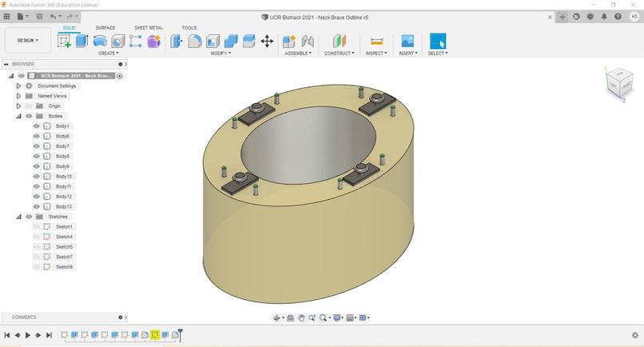Viewport: 644px width, 347px height.
Task: Switch to the SHEET METAL tab
Action: (149, 27)
